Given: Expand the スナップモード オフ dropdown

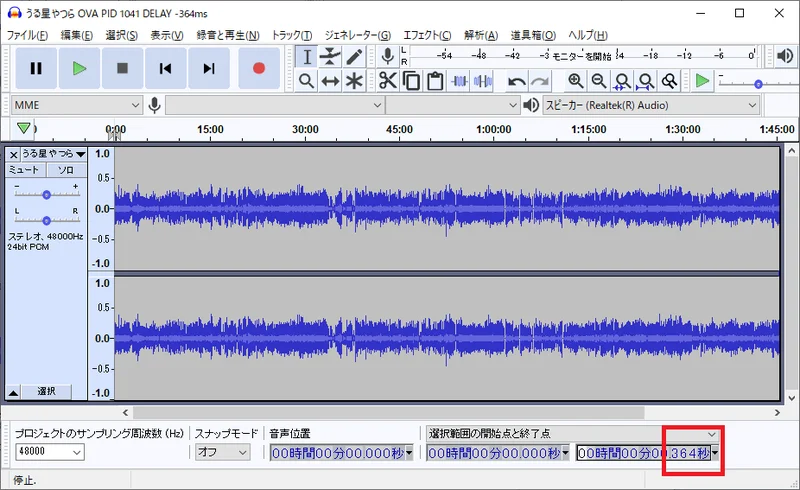Looking at the screenshot, I should click(222, 453).
